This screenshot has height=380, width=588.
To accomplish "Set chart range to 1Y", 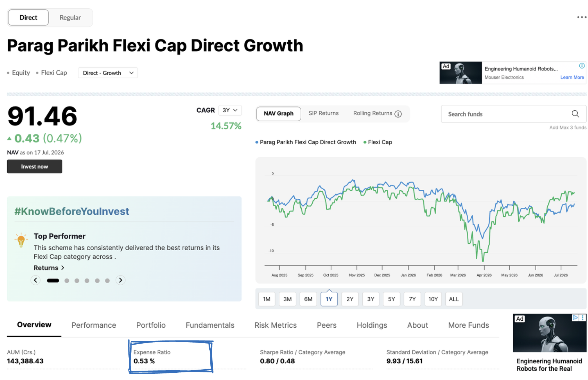I will pyautogui.click(x=329, y=299).
